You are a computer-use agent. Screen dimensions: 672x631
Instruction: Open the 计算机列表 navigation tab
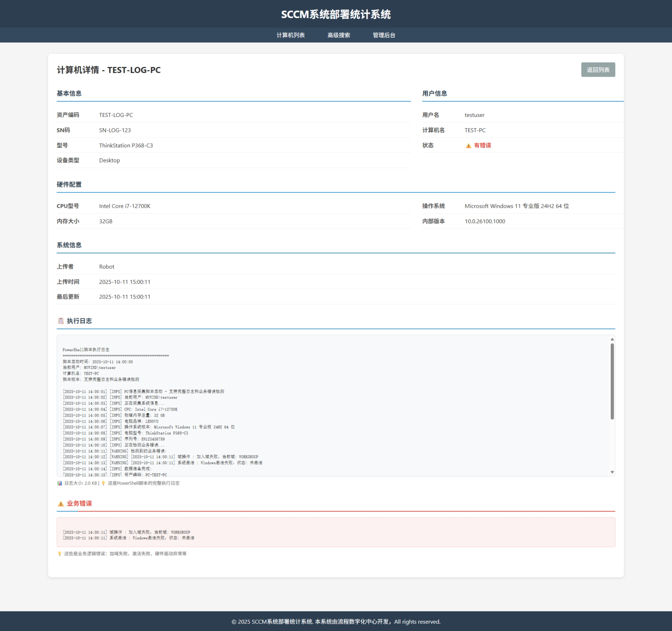point(291,35)
